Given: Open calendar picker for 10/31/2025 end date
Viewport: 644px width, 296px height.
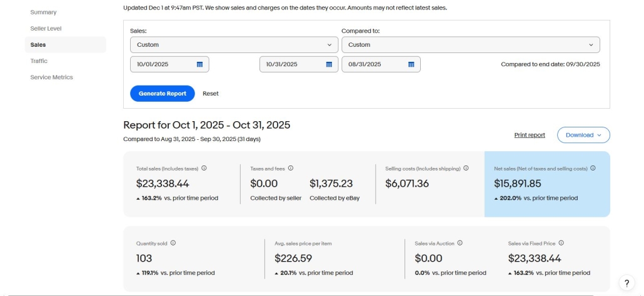Looking at the screenshot, I should point(329,64).
